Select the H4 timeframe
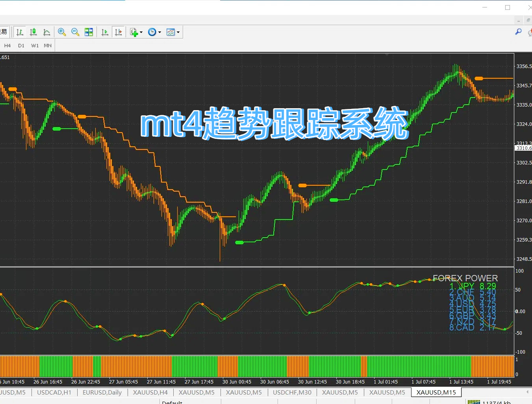This screenshot has width=532, height=404. pyautogui.click(x=7, y=46)
